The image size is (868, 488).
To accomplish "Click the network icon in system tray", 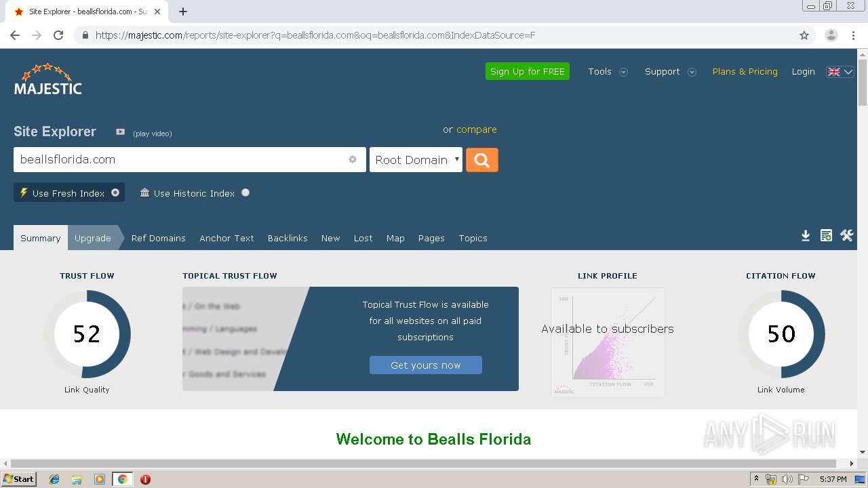I will coord(771,479).
